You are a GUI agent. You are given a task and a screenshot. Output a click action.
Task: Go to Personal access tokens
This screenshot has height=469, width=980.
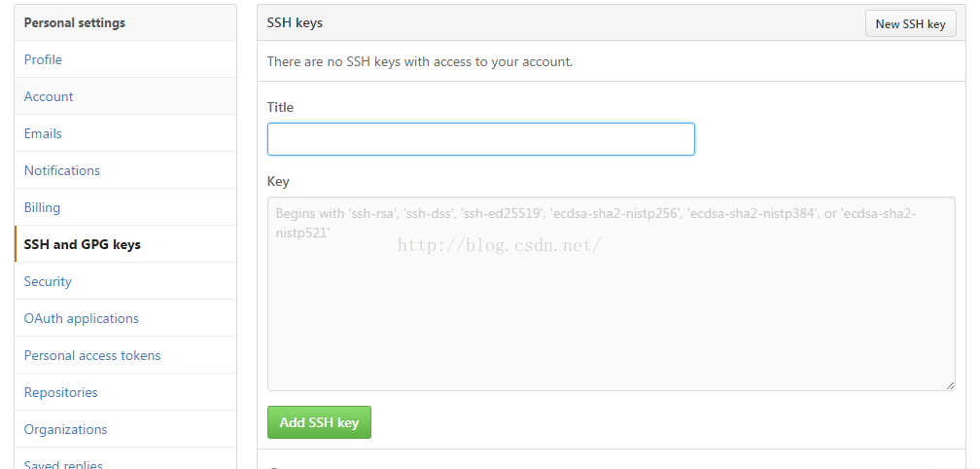(92, 355)
